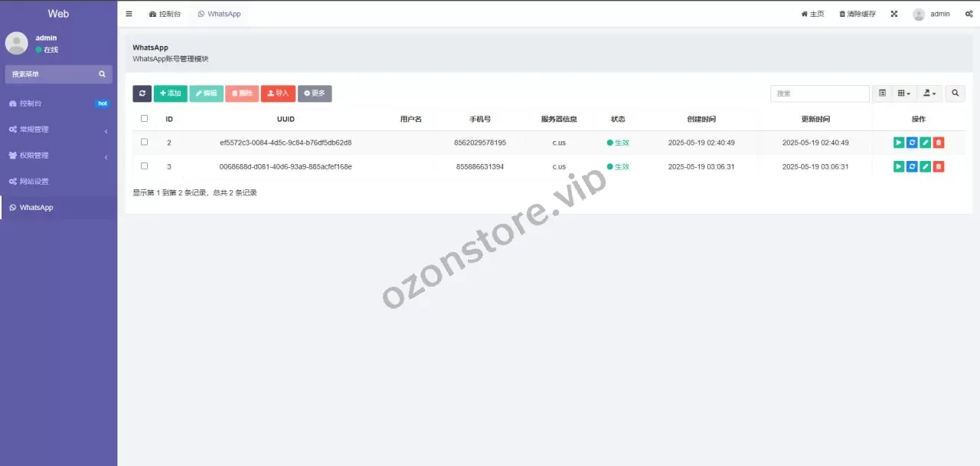Tick the checkbox for row ID 3
This screenshot has width=980, height=466.
tap(144, 166)
